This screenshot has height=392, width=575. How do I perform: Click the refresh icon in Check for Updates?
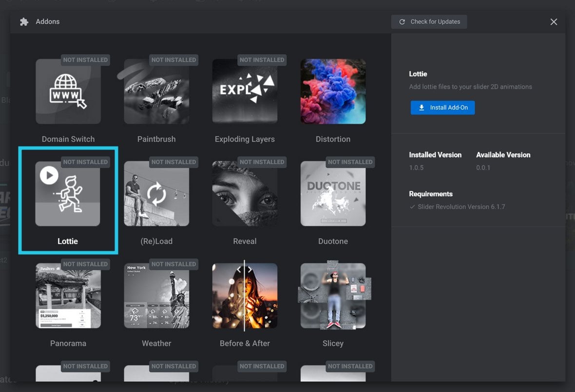(402, 22)
